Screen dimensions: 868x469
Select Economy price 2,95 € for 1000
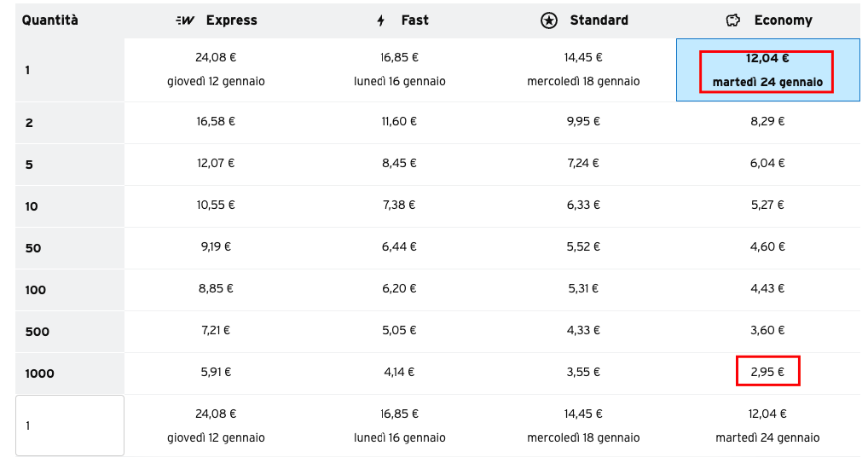point(767,372)
